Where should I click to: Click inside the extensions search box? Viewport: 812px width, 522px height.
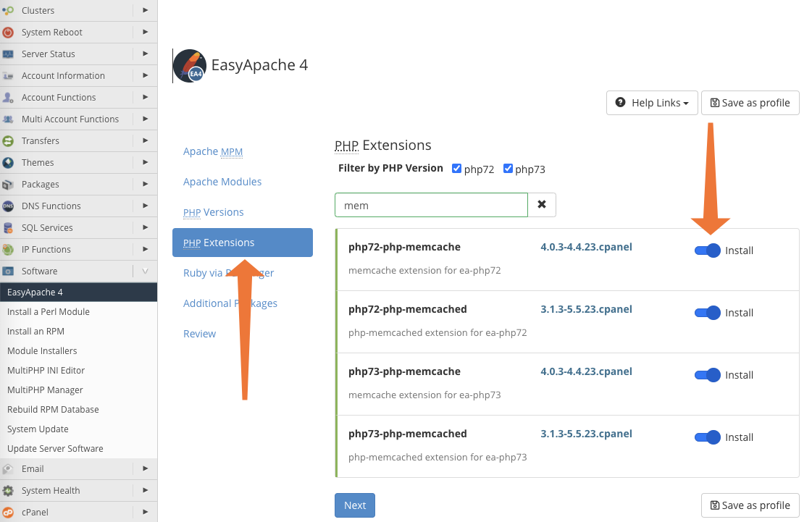click(430, 205)
